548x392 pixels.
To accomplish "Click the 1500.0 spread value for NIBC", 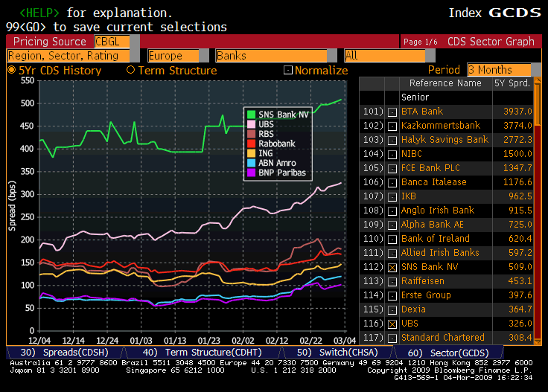I will pyautogui.click(x=517, y=153).
